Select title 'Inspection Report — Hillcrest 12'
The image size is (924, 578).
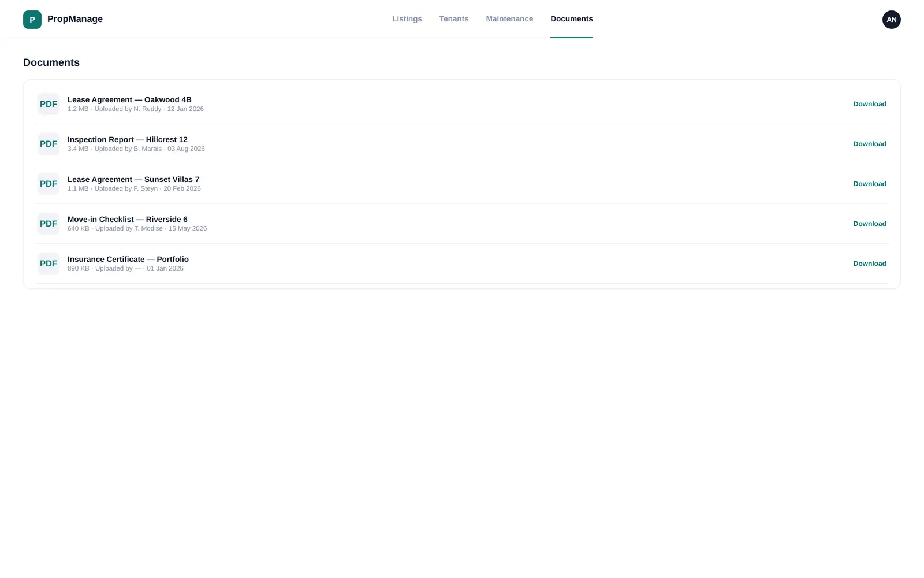pyautogui.click(x=128, y=139)
